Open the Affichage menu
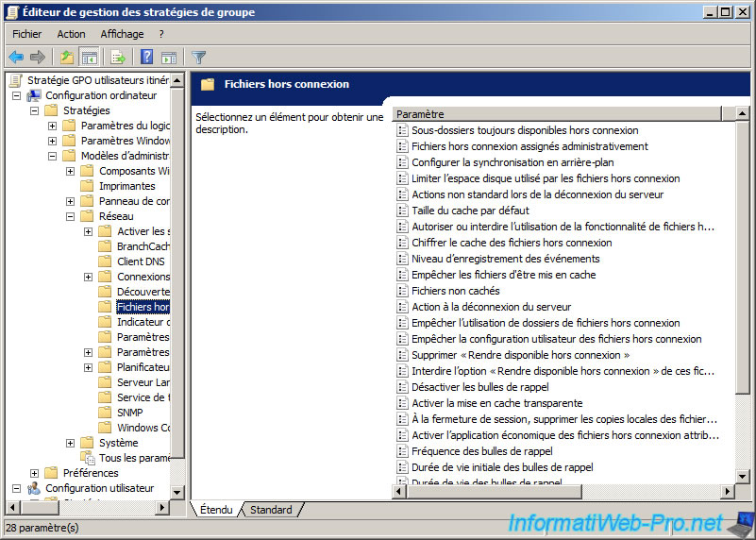 click(x=122, y=34)
